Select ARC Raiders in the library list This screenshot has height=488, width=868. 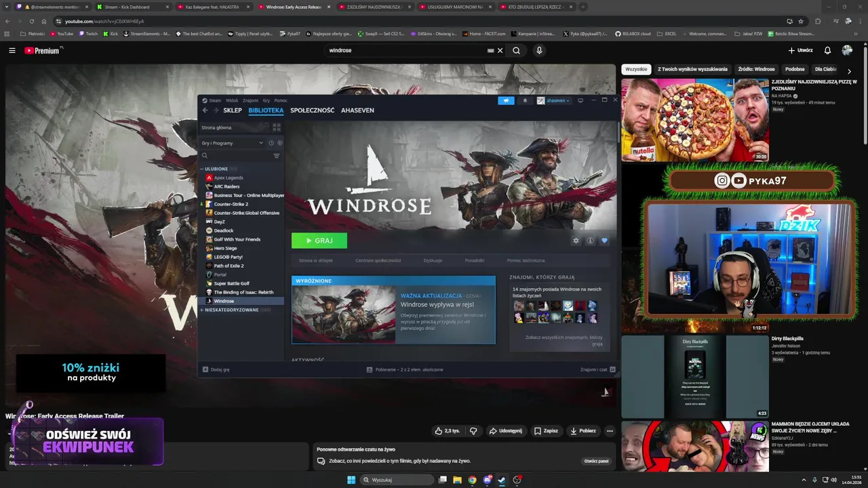(226, 186)
